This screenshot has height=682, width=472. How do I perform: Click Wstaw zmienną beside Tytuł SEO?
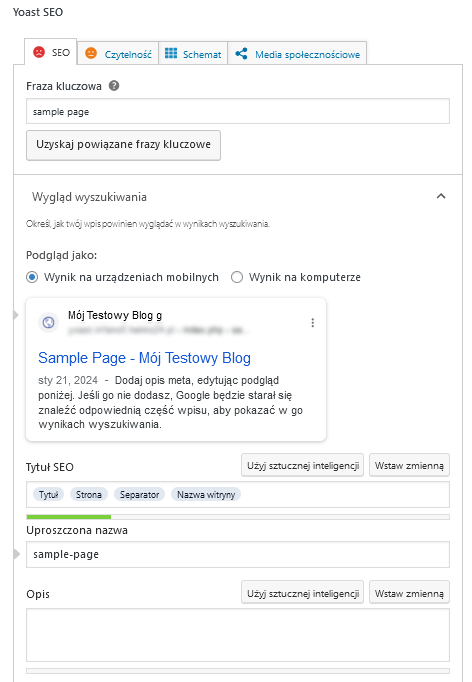click(409, 466)
